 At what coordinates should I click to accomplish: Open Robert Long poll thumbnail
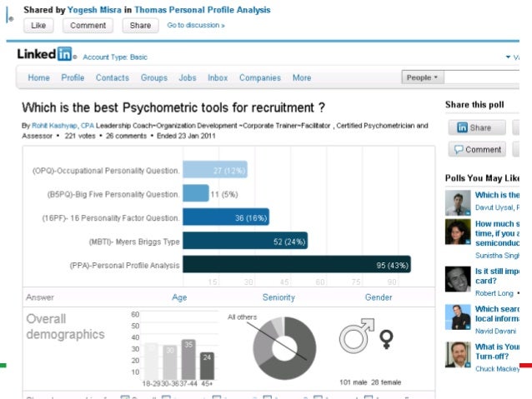(x=458, y=279)
